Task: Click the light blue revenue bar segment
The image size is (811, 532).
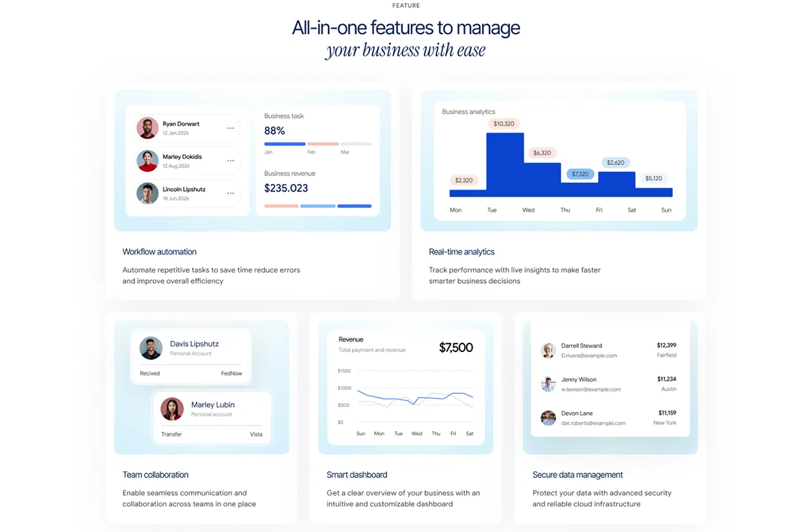Action: point(317,206)
